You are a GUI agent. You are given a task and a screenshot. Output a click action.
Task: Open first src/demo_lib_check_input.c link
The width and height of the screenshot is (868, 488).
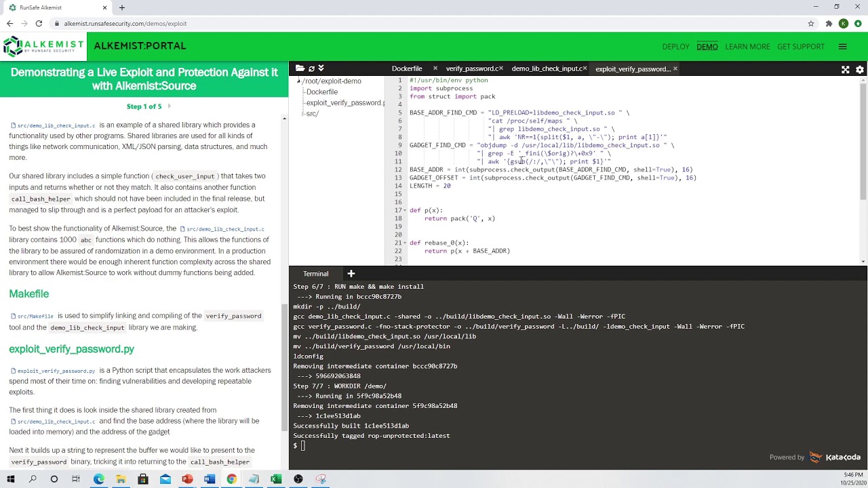pos(53,125)
